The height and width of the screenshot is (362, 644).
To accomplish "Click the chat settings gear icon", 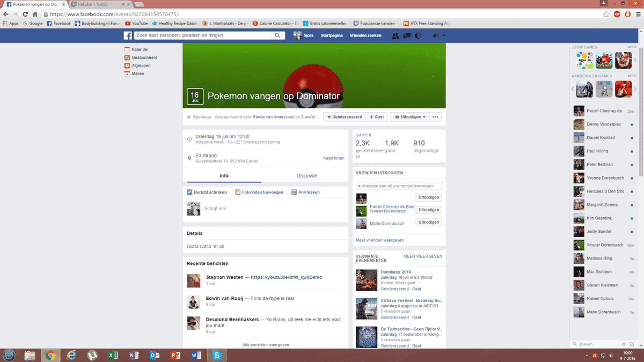I will tap(624, 344).
